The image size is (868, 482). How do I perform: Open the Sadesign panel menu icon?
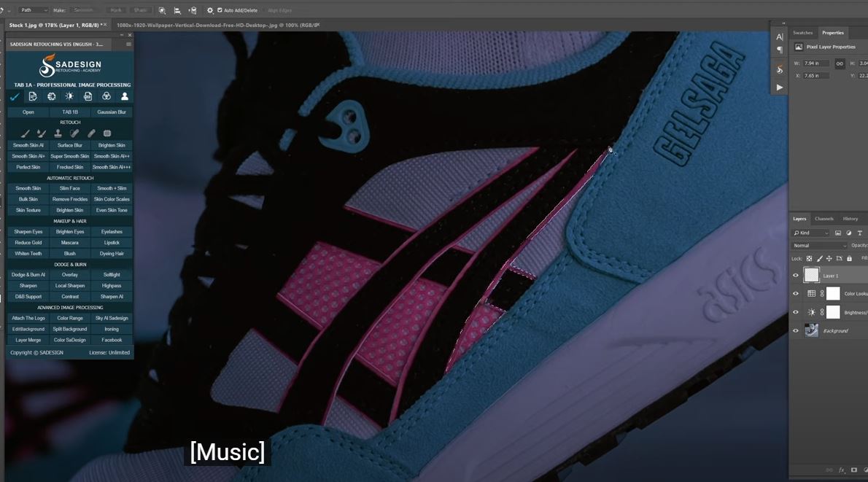coord(128,44)
